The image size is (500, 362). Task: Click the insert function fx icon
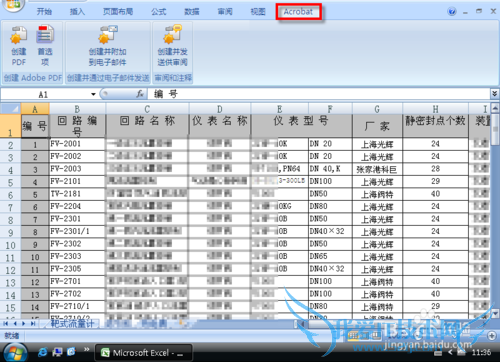[140, 94]
